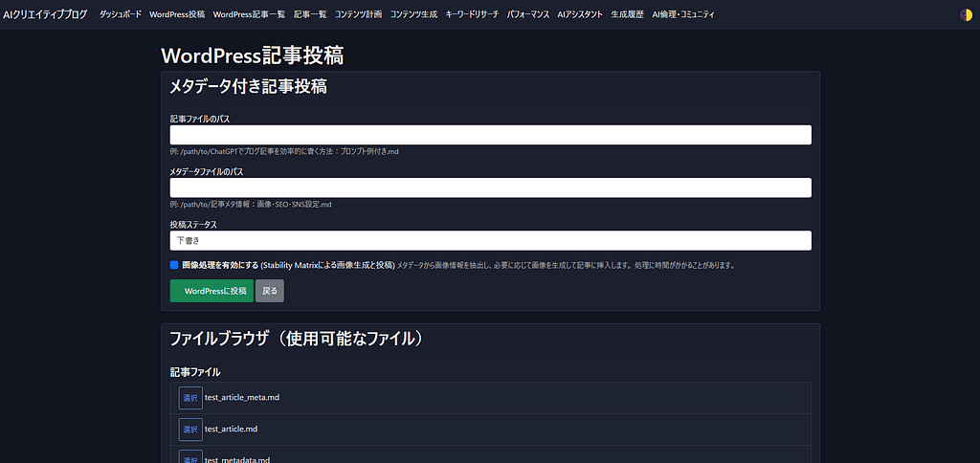This screenshot has width=980, height=463.
Task: View 生成履歴 from the navbar
Action: point(627,14)
